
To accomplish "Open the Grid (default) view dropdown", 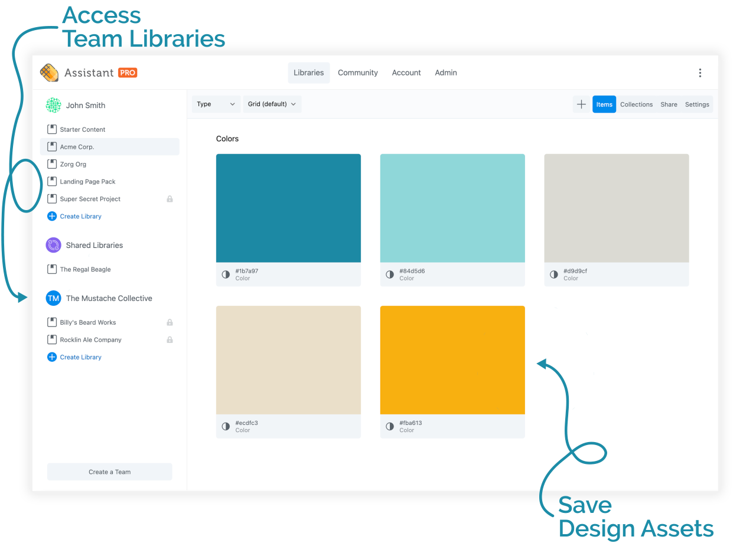I will tap(272, 104).
